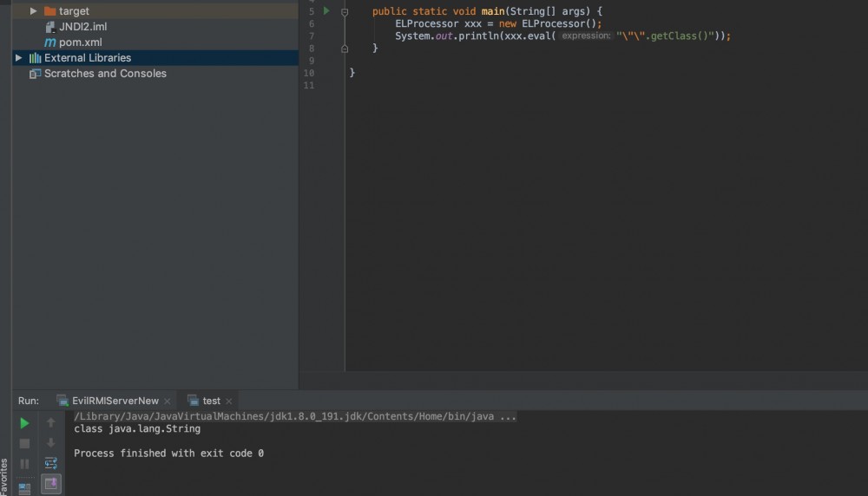Click 'class java.lang.String' console output
This screenshot has height=496, width=868.
coord(137,428)
